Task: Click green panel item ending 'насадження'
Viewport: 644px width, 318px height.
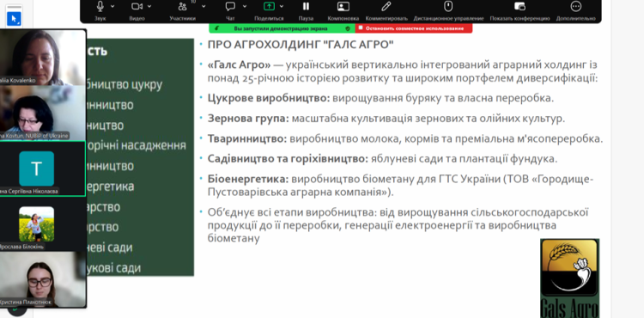Action: point(137,145)
